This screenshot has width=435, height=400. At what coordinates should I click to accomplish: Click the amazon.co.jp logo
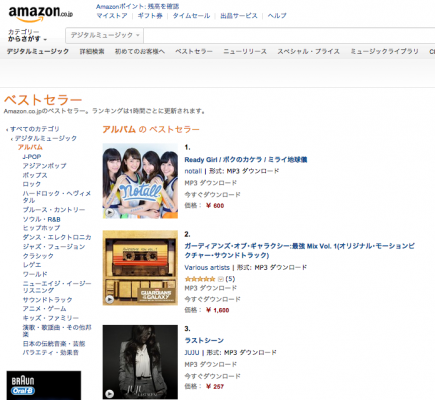tap(41, 13)
